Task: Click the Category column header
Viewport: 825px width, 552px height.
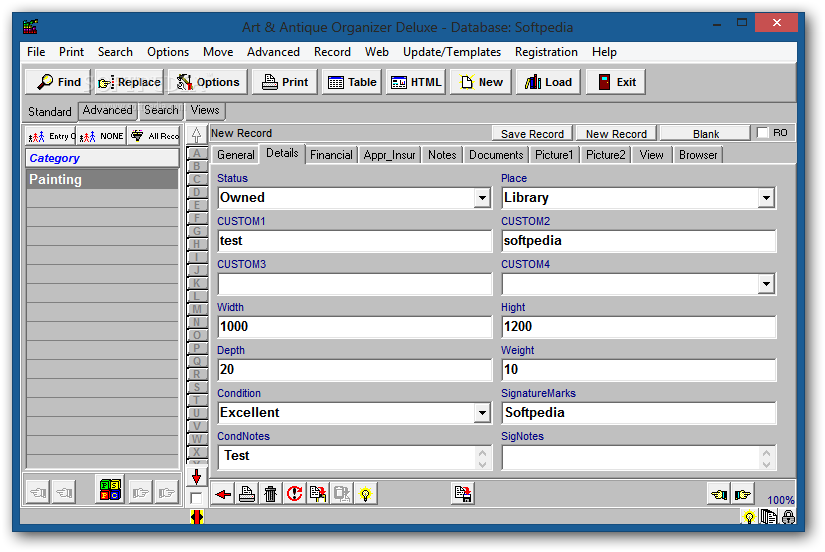Action: [102, 158]
